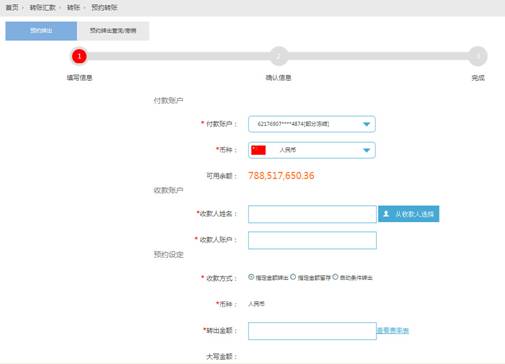Expand the 付款账户 account dropdown arrow

click(366, 124)
